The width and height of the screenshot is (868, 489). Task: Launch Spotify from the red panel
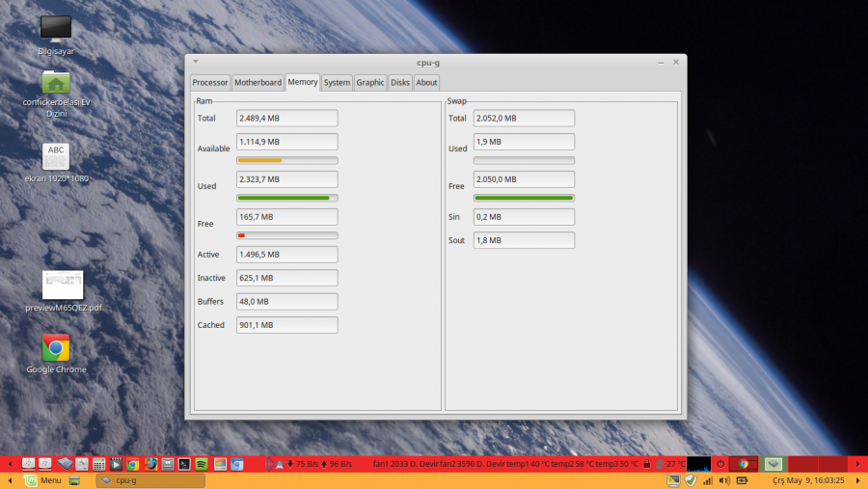(x=201, y=464)
